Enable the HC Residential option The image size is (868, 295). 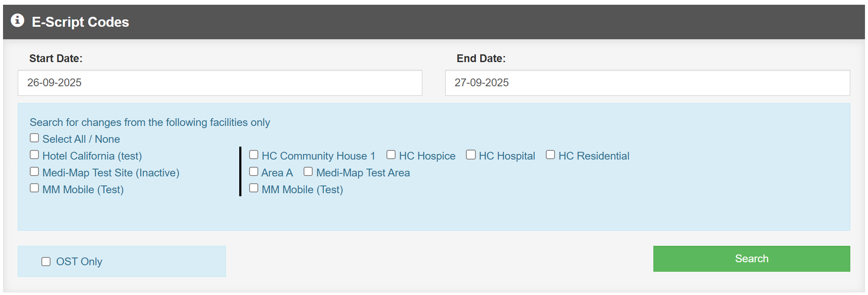point(550,154)
